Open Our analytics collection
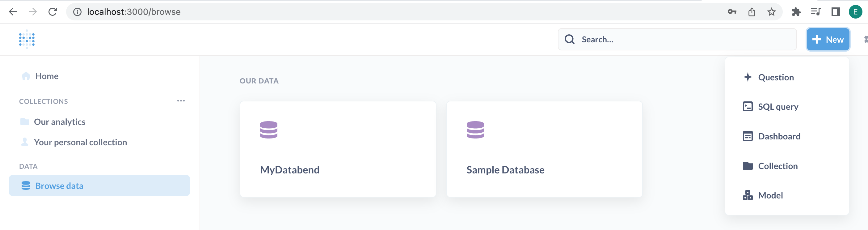The width and height of the screenshot is (868, 230). (x=60, y=122)
